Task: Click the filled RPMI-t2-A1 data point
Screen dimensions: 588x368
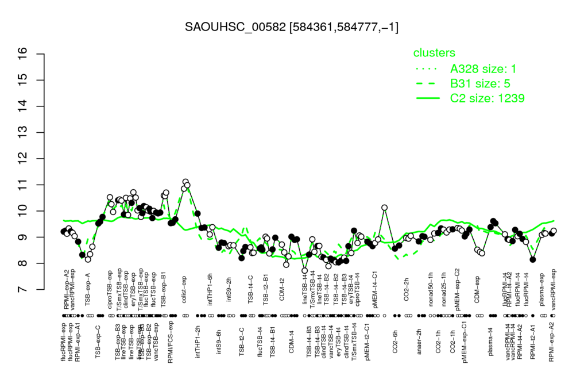Action: 533,259
